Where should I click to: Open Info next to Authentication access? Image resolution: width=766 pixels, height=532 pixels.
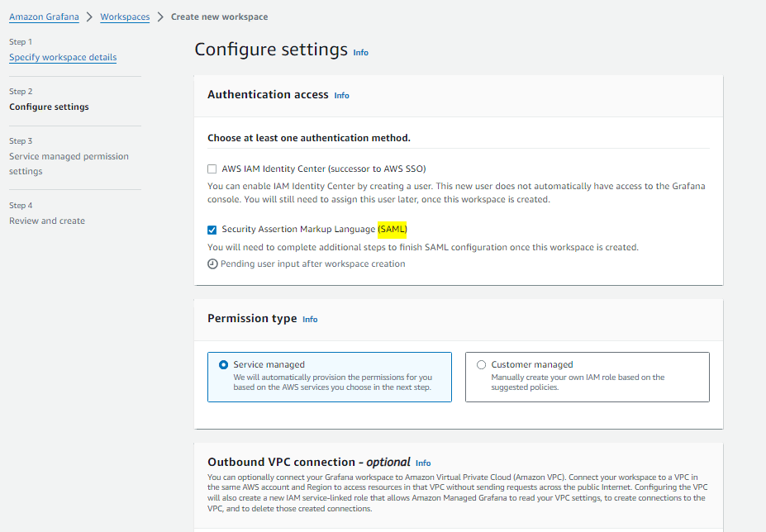[x=341, y=96]
